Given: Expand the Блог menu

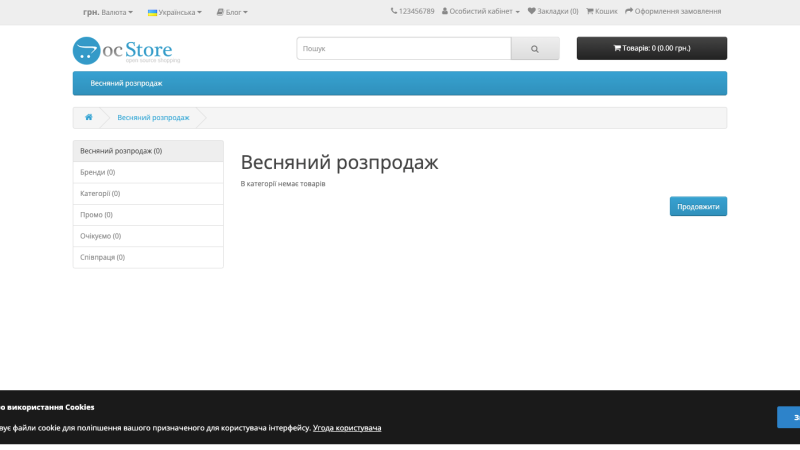Looking at the screenshot, I should [232, 12].
